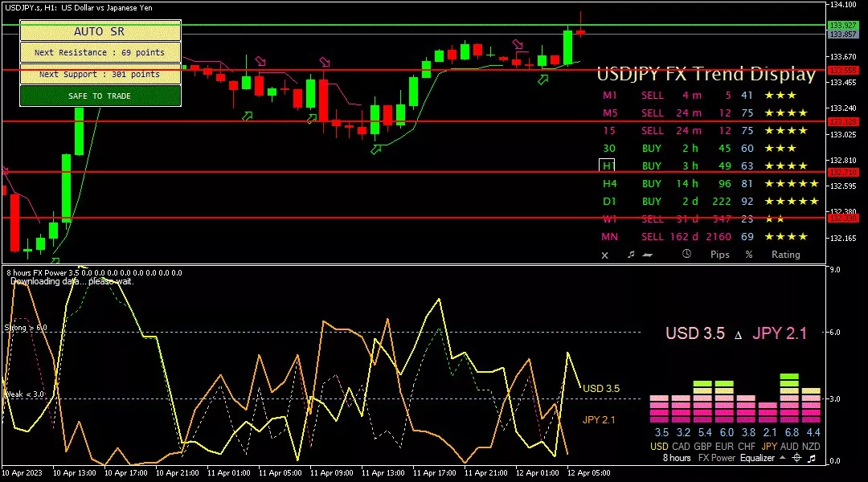Click the 133.857 current price label
This screenshot has width=868, height=482.
tap(842, 35)
